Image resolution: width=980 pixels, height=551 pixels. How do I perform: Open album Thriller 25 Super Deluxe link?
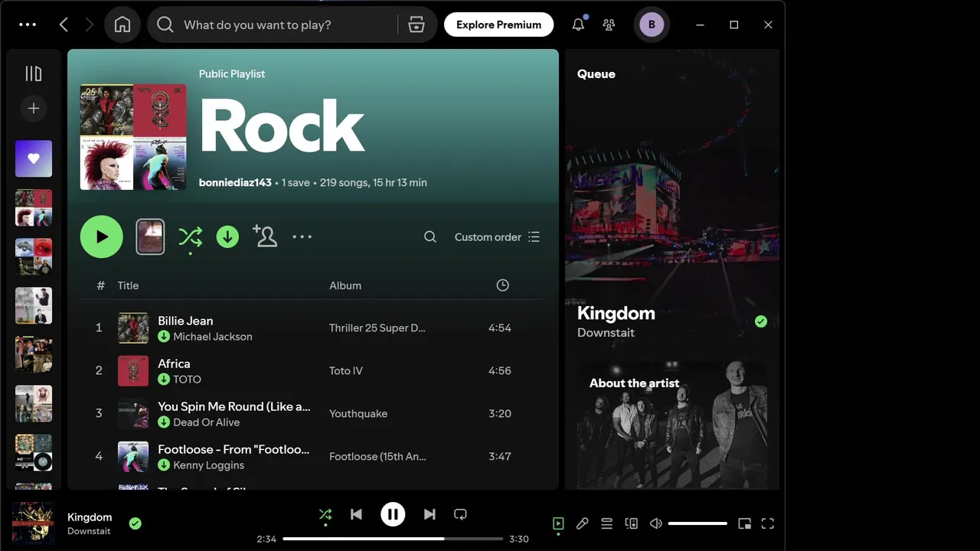377,328
